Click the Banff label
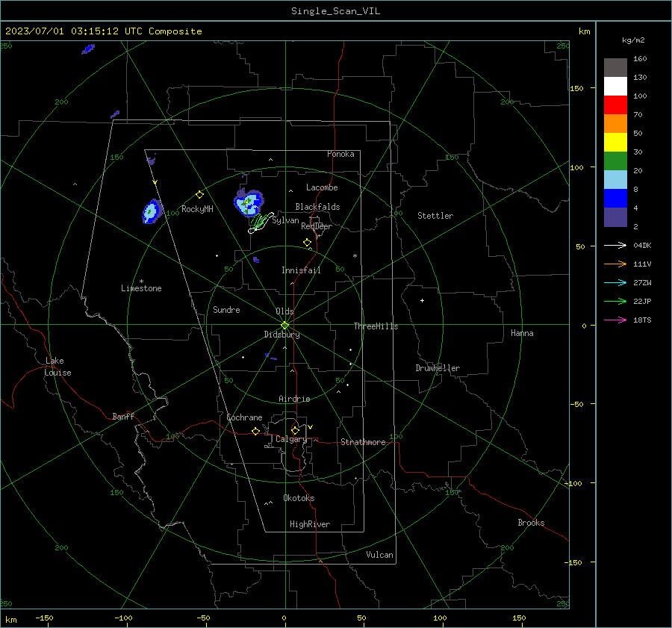Screen dimensions: 672x628 click(123, 417)
